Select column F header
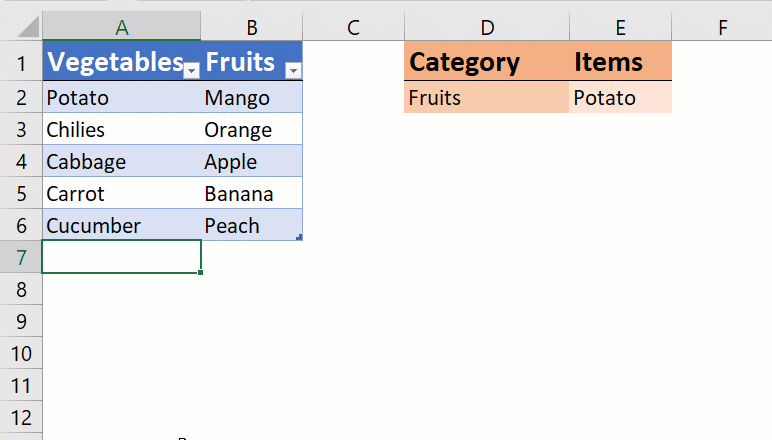Image resolution: width=772 pixels, height=440 pixels. point(722,27)
